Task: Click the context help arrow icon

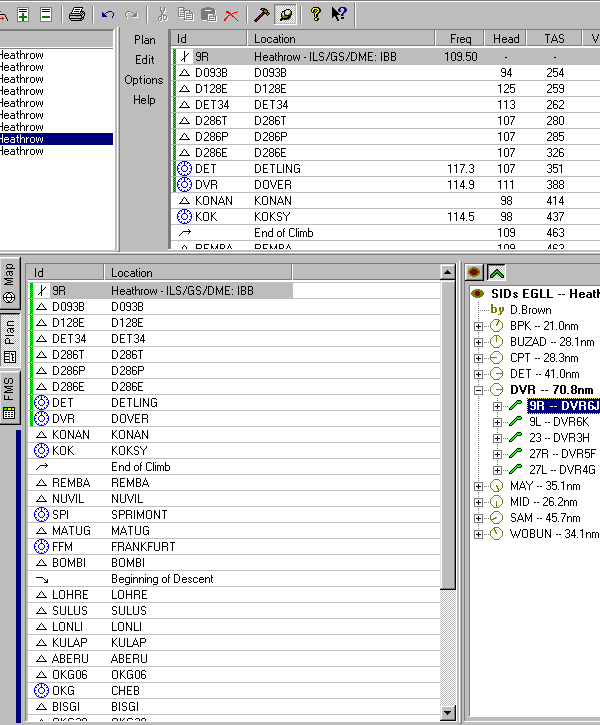Action: (x=340, y=14)
